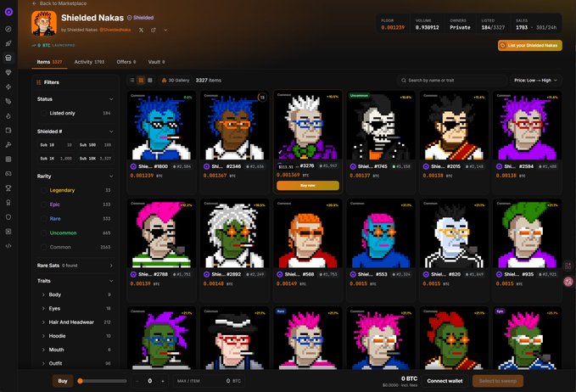Open Shielded Naka #1800 thumbnail
The width and height of the screenshot is (576, 392).
click(x=161, y=126)
